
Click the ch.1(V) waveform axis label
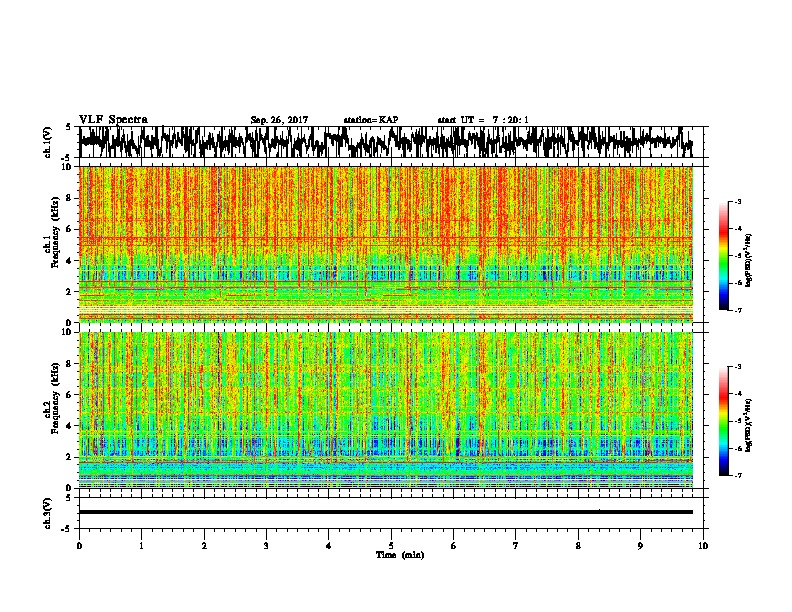tap(47, 142)
